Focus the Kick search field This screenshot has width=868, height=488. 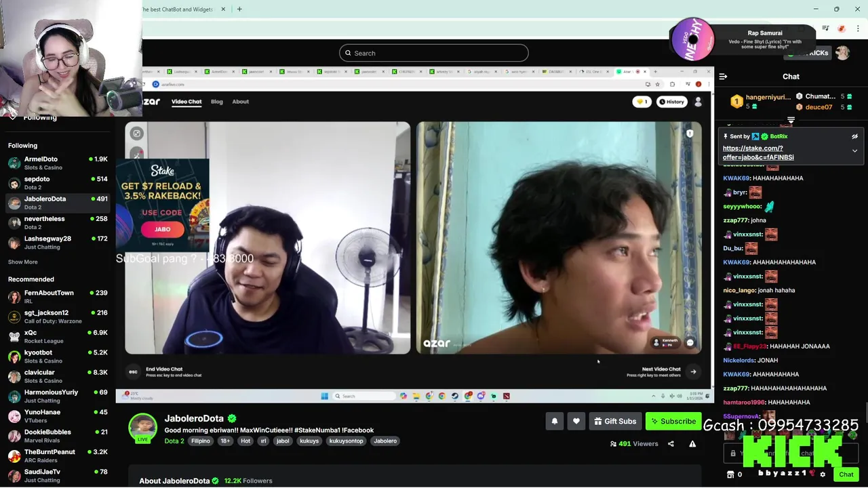tap(434, 53)
